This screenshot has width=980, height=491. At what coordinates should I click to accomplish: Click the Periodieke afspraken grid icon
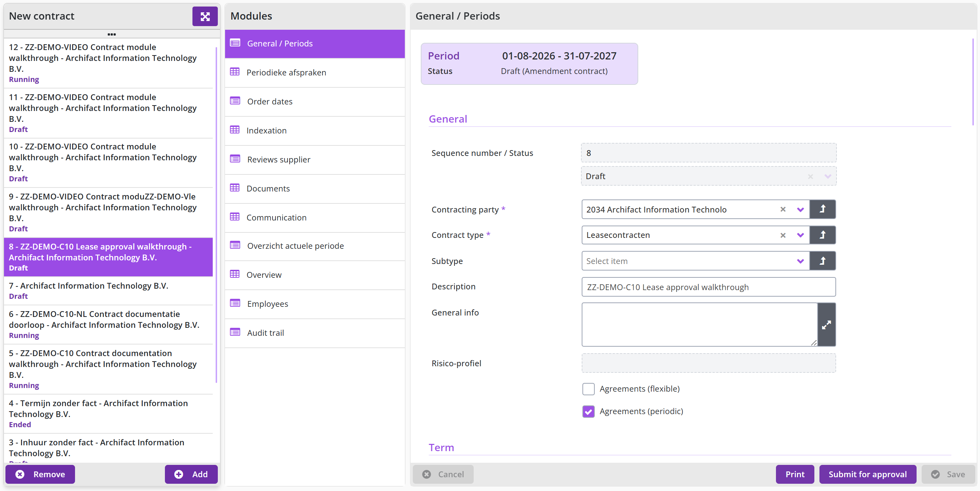(x=235, y=72)
